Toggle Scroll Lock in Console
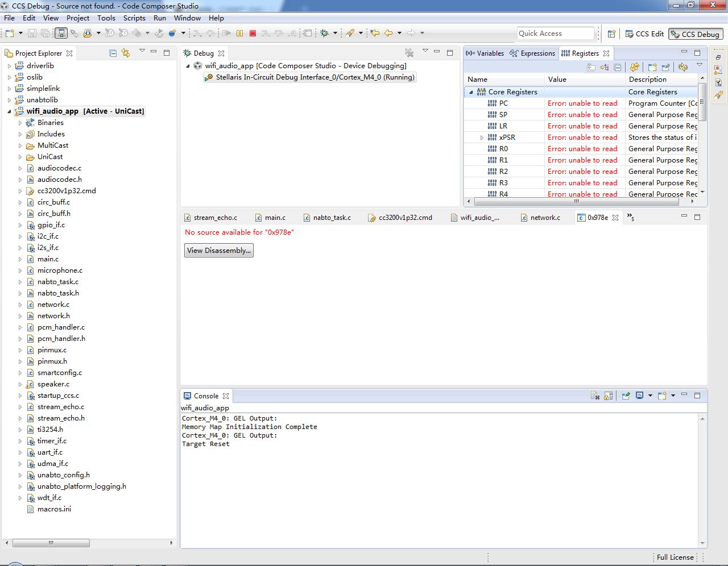 (x=608, y=396)
